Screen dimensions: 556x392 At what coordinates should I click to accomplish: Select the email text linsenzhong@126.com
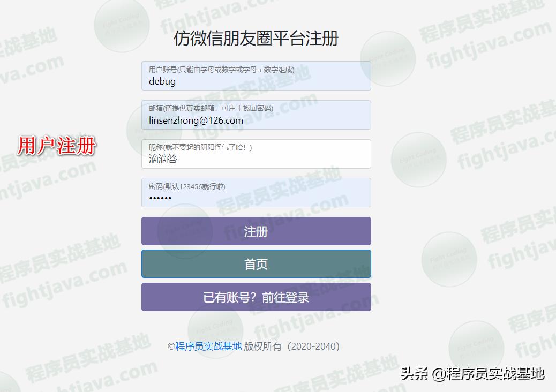[196, 120]
